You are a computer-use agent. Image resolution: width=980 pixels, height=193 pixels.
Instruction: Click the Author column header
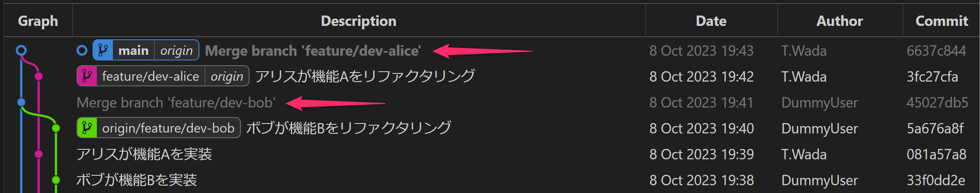839,21
